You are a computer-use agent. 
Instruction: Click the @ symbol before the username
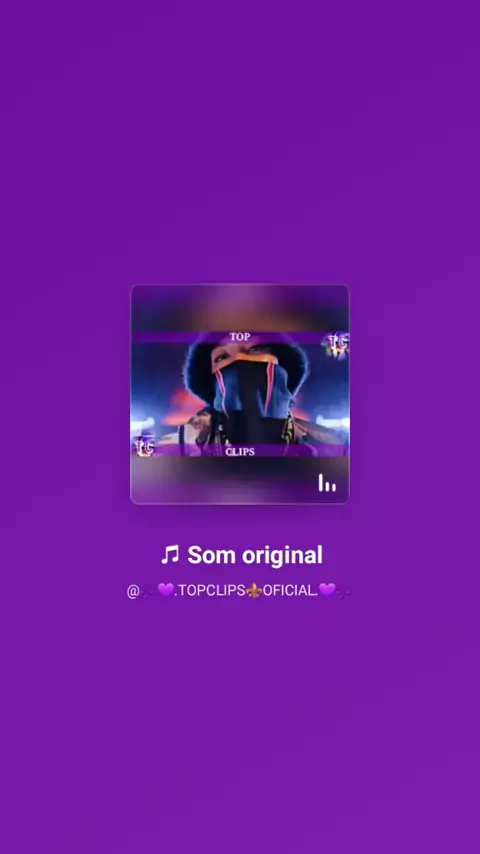point(132,591)
